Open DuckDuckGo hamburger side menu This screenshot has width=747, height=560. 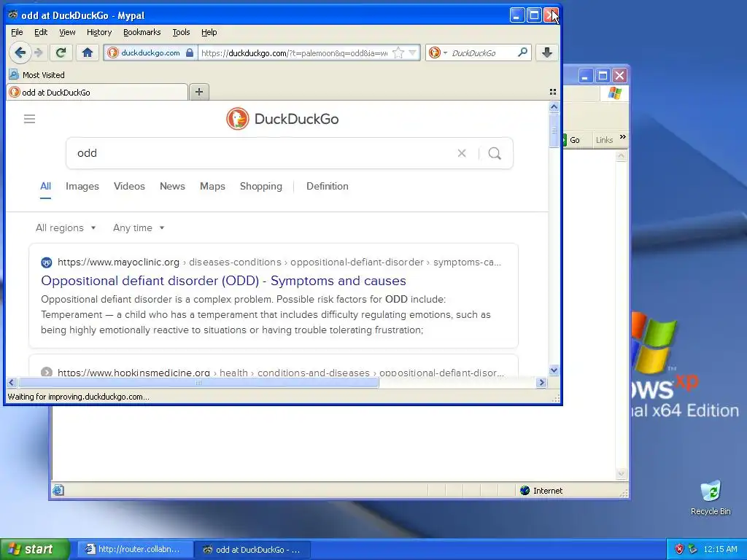[x=29, y=119]
